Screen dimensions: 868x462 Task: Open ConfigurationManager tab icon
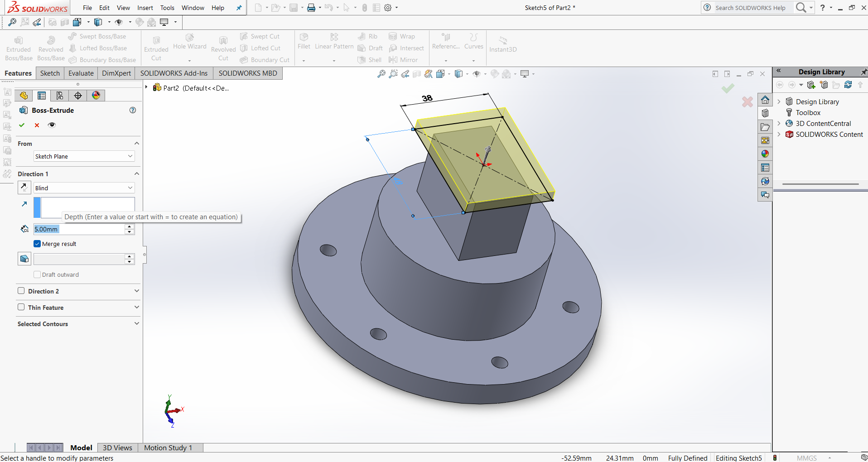(60, 96)
